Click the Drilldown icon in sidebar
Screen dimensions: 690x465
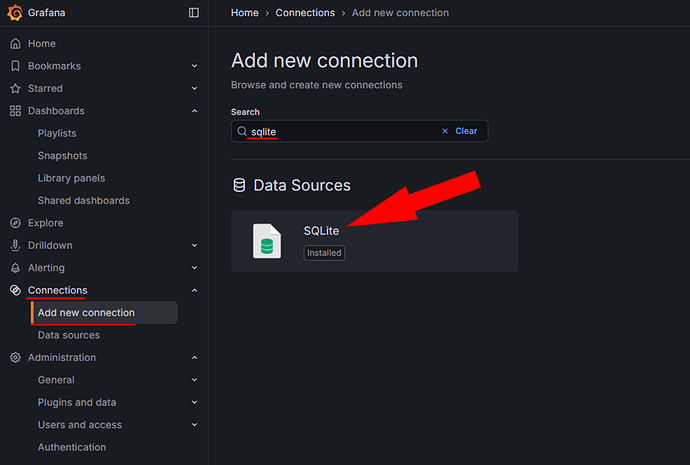pos(15,245)
